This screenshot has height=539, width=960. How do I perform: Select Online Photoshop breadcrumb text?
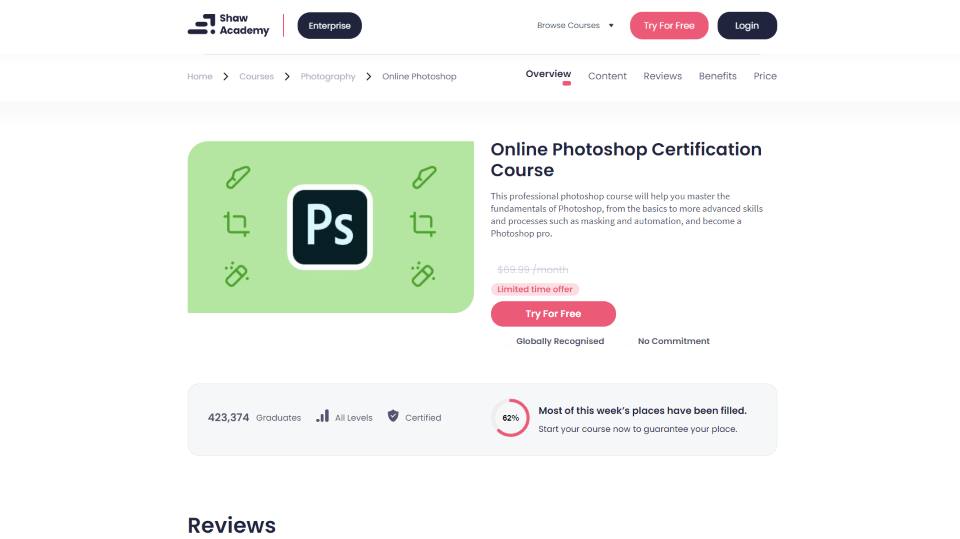[419, 77]
